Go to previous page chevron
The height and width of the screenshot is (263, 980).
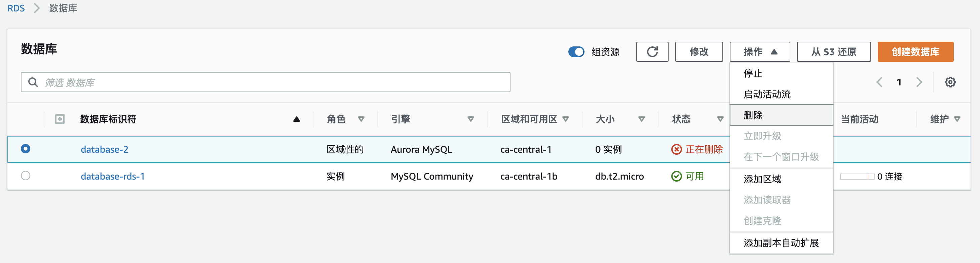(x=879, y=82)
